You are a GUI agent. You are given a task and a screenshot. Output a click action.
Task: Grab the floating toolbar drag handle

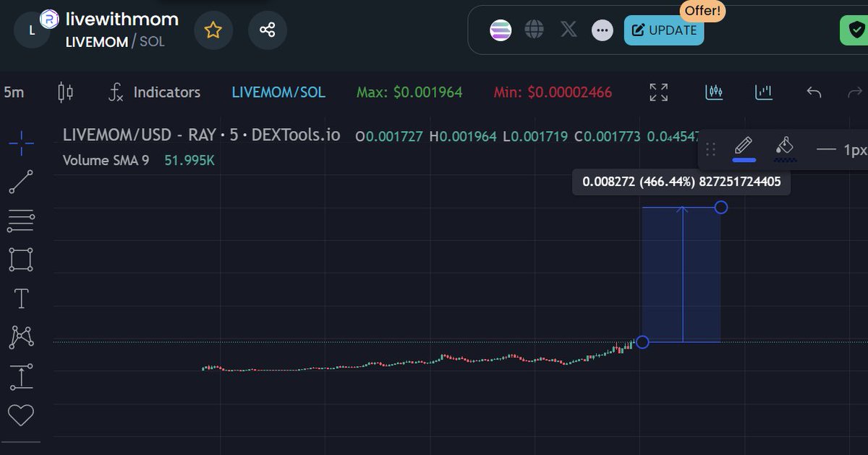[x=710, y=149]
